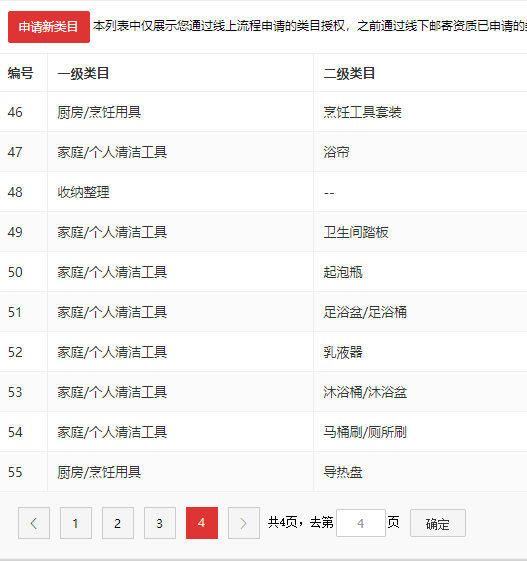Click the 收纳整理 cell
The height and width of the screenshot is (561, 527).
pos(83,192)
